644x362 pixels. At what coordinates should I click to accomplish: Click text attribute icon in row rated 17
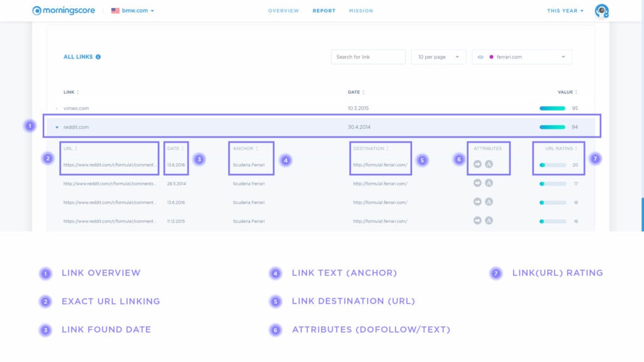pyautogui.click(x=489, y=183)
